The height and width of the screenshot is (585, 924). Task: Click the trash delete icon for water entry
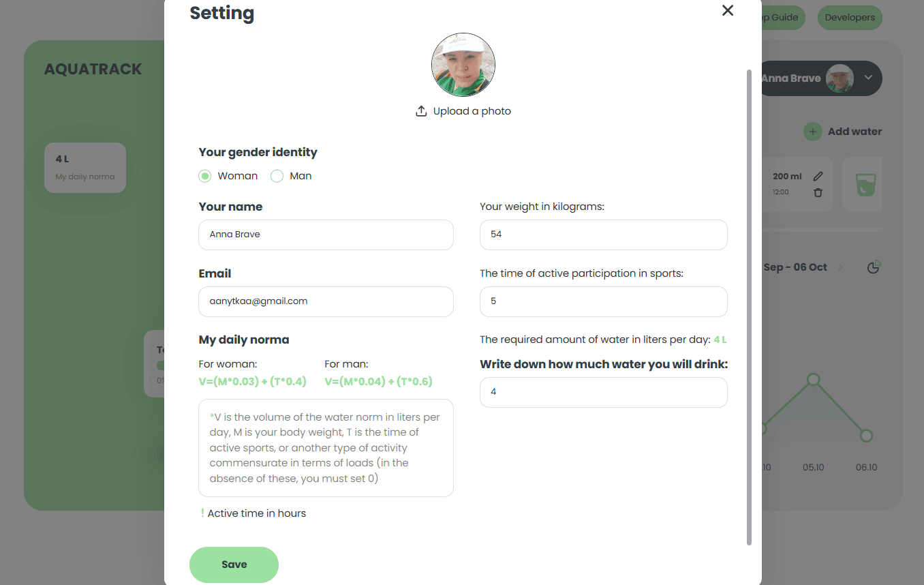click(818, 192)
